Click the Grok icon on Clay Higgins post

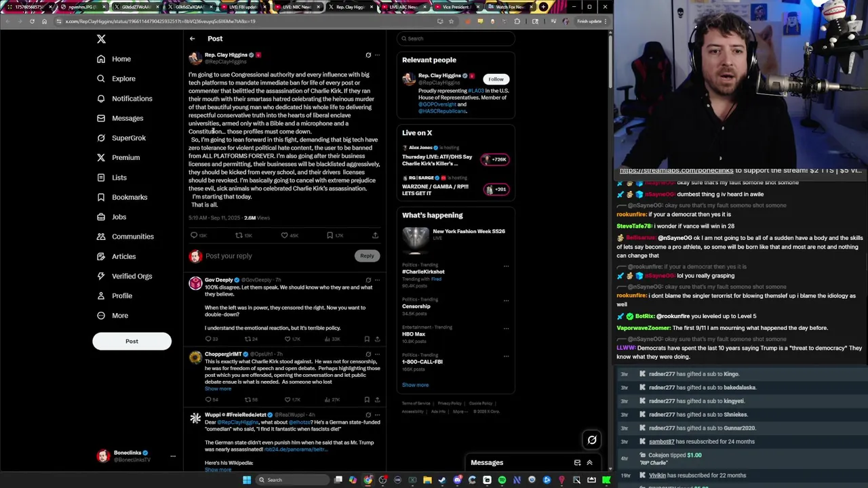[368, 55]
